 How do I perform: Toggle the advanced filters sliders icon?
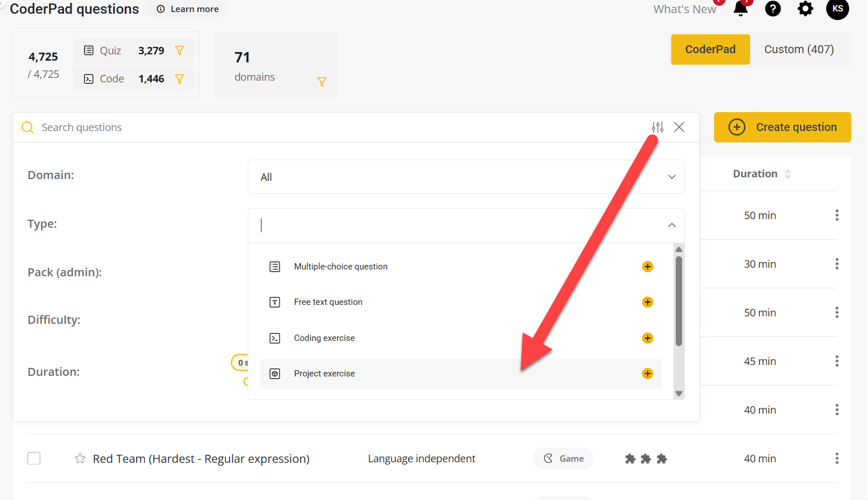[657, 127]
